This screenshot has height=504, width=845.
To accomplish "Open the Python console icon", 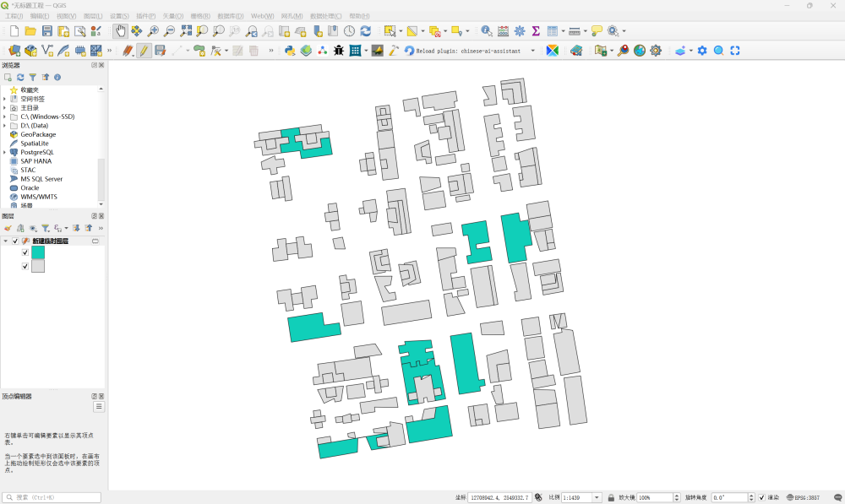I will (290, 51).
